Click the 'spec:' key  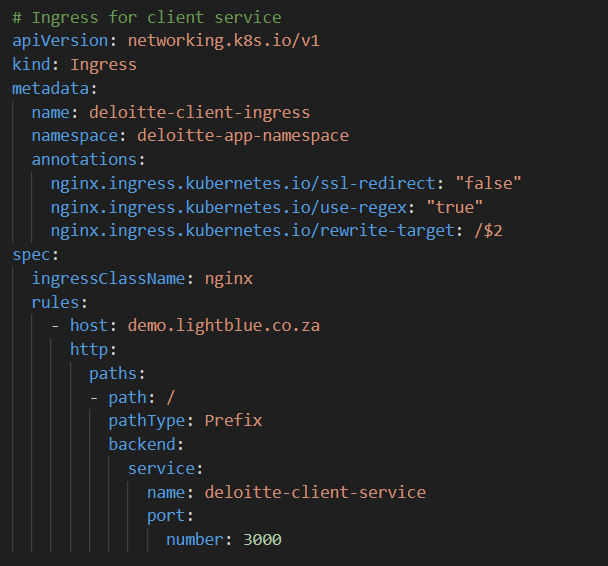36,255
